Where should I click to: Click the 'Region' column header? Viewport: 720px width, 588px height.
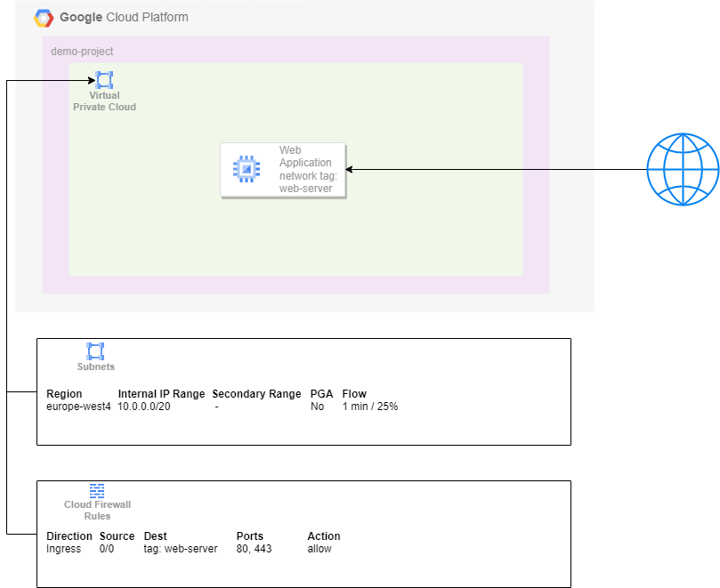point(64,394)
